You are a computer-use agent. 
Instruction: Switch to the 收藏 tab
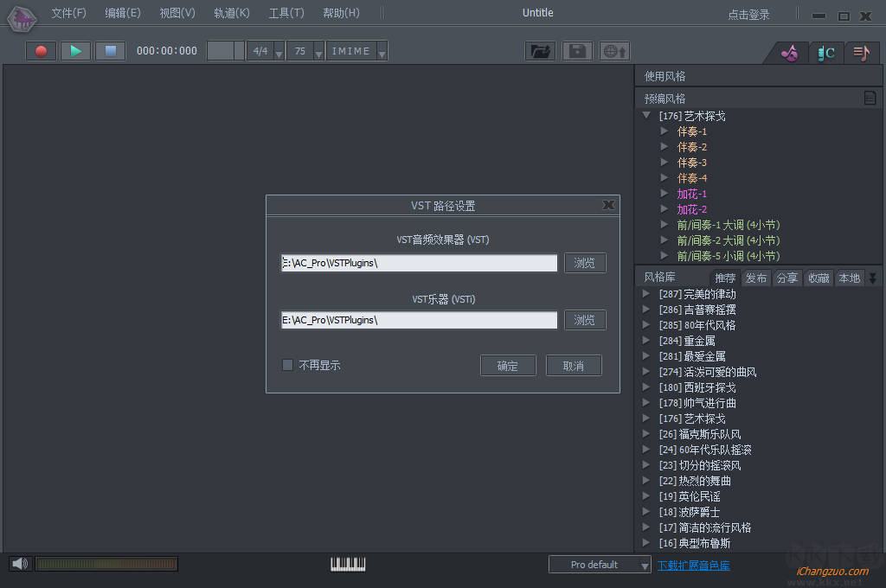tap(819, 278)
